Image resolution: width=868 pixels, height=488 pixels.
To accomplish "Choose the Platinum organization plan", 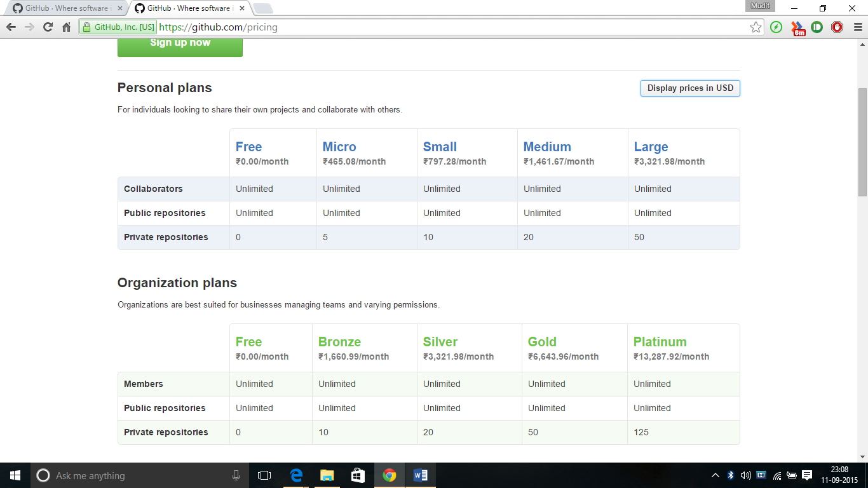I will coord(660,342).
